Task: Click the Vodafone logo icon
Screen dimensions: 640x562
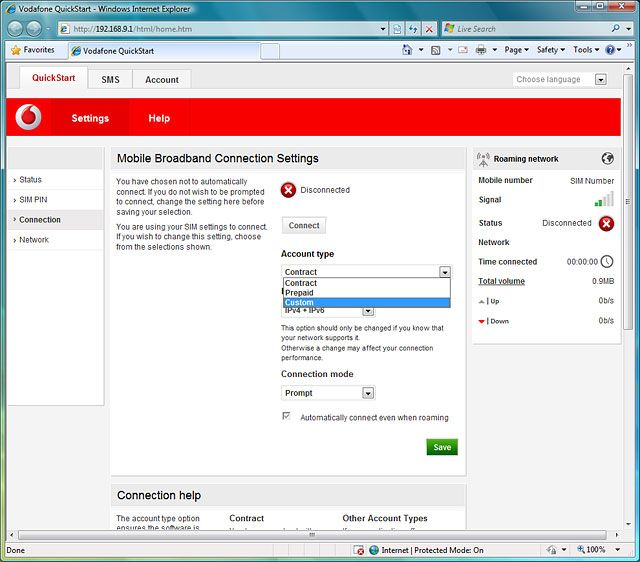Action: click(x=30, y=118)
